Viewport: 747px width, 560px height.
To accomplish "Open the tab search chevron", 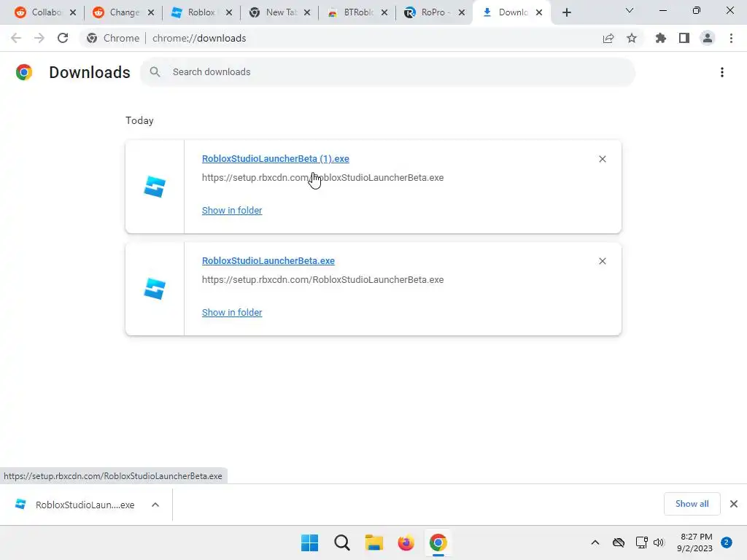I will pyautogui.click(x=630, y=10).
